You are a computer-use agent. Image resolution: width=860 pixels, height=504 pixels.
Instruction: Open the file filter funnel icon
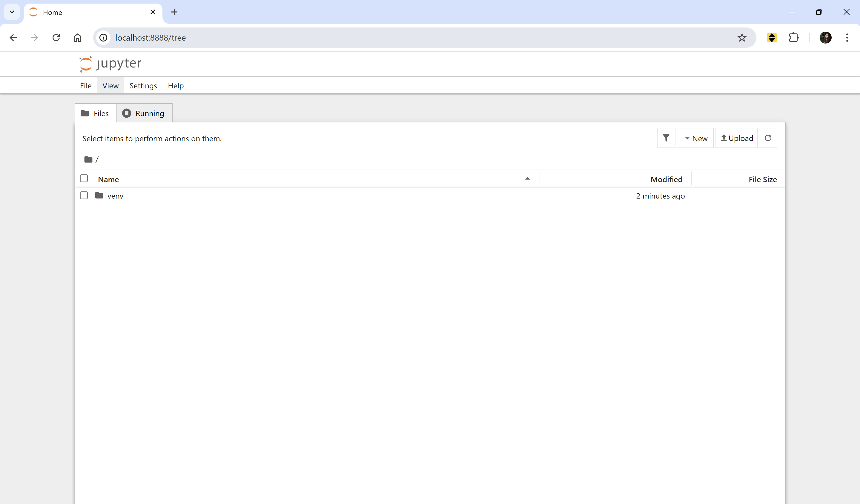click(x=666, y=138)
